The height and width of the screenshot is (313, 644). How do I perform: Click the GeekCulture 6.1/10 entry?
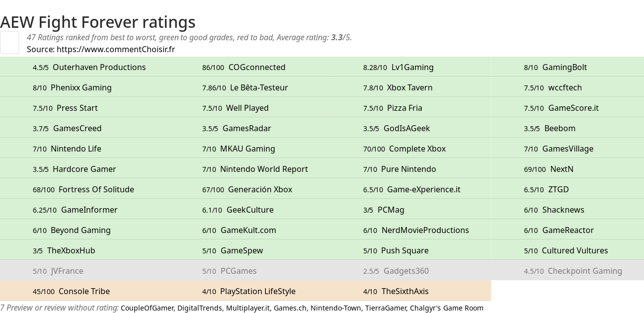click(238, 210)
